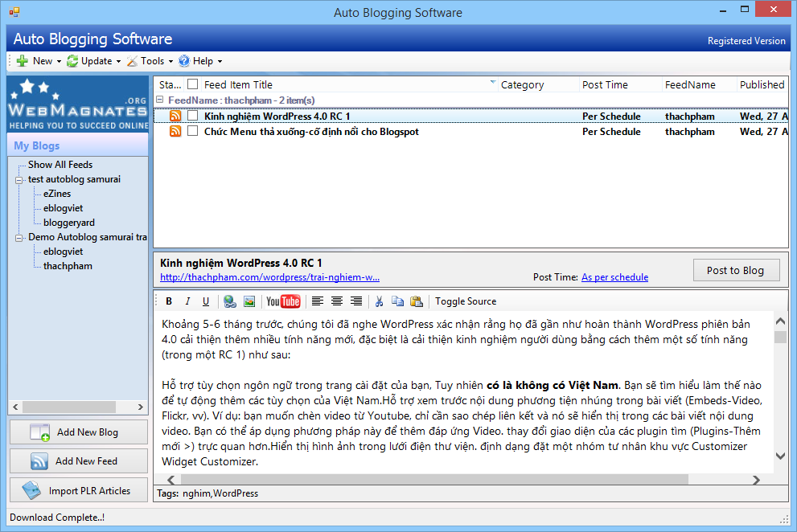Click the Published column header

pos(762,85)
